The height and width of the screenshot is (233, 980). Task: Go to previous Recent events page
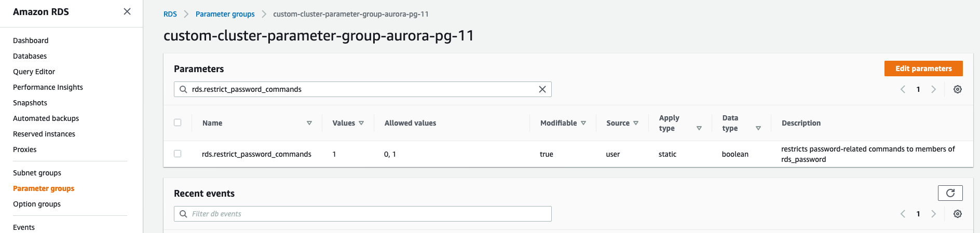tap(903, 214)
